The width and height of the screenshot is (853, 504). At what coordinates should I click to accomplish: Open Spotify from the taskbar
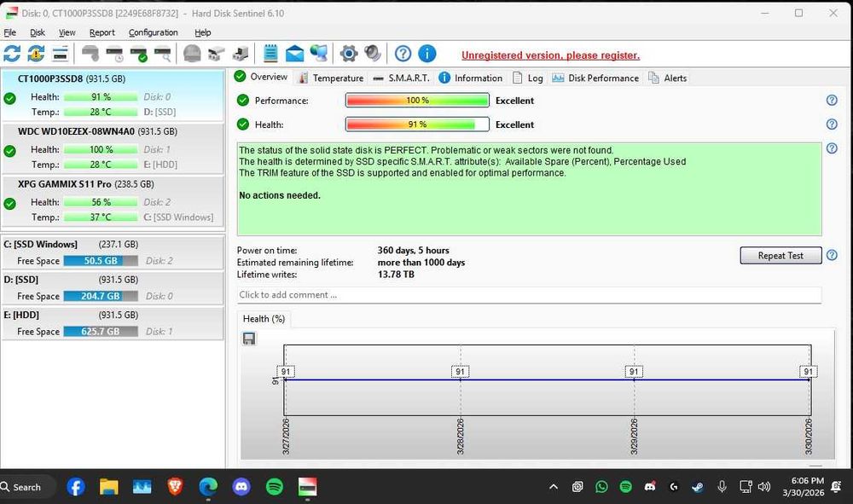(274, 487)
